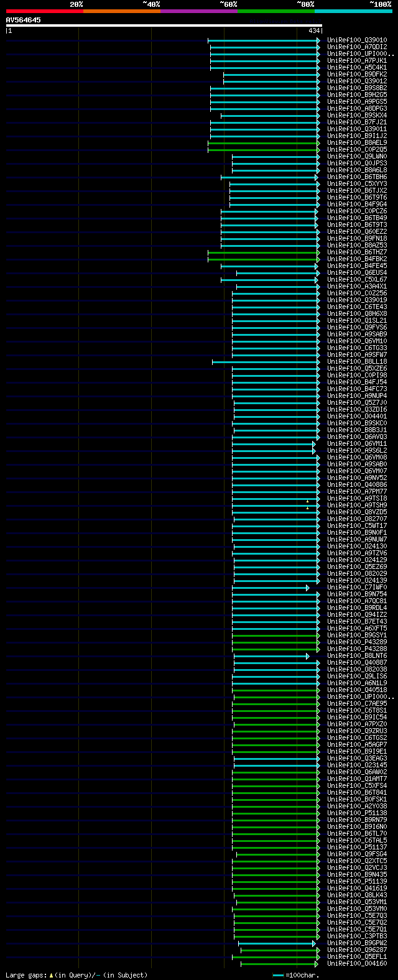Click the UniRef100_A9SAB9 label
This screenshot has width=398, height=980.
pos(357,335)
